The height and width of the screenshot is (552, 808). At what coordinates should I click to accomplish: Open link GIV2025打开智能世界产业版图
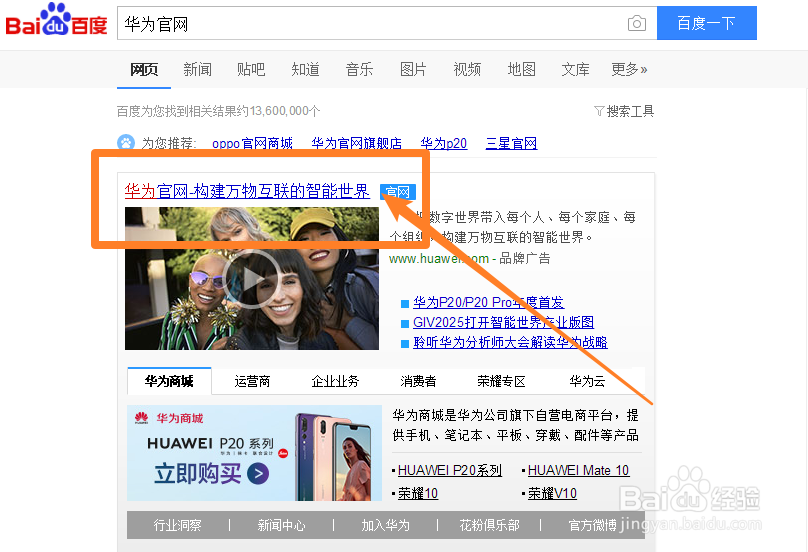point(503,322)
